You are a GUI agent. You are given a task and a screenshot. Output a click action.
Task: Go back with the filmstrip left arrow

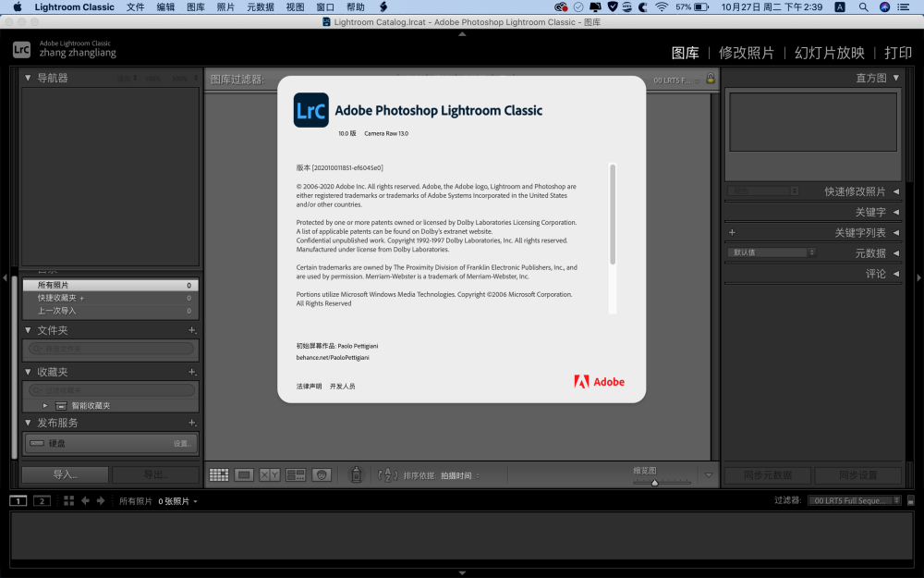pyautogui.click(x=85, y=500)
